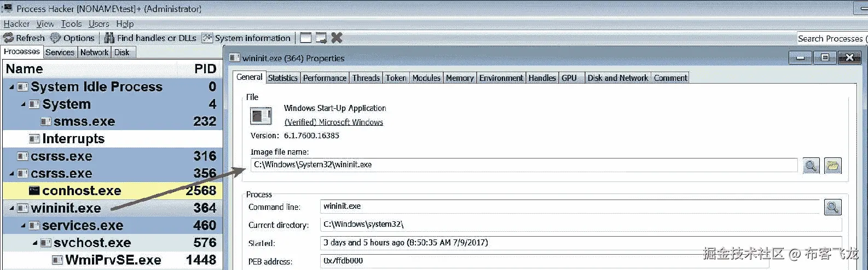Image resolution: width=868 pixels, height=270 pixels.
Task: Open the Memory properties tab
Action: coord(460,78)
